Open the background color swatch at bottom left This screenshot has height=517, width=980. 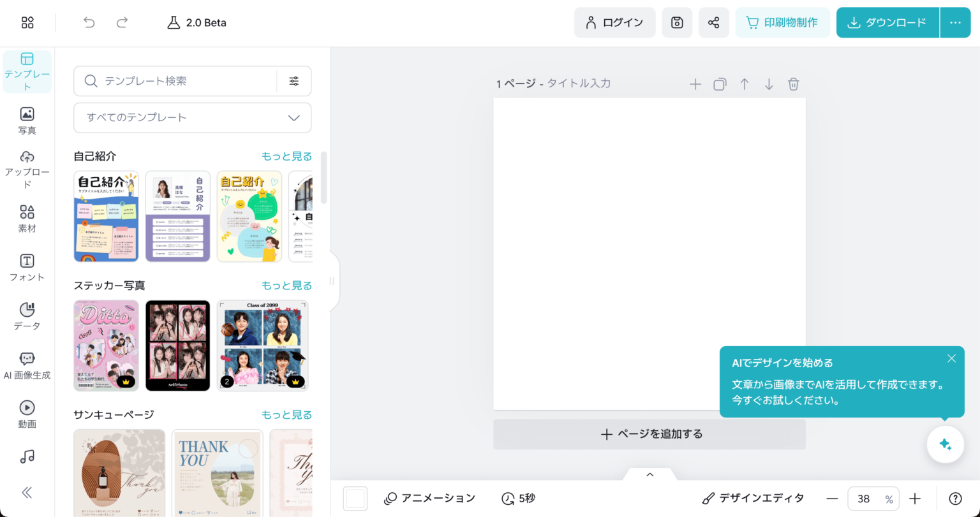tap(355, 498)
